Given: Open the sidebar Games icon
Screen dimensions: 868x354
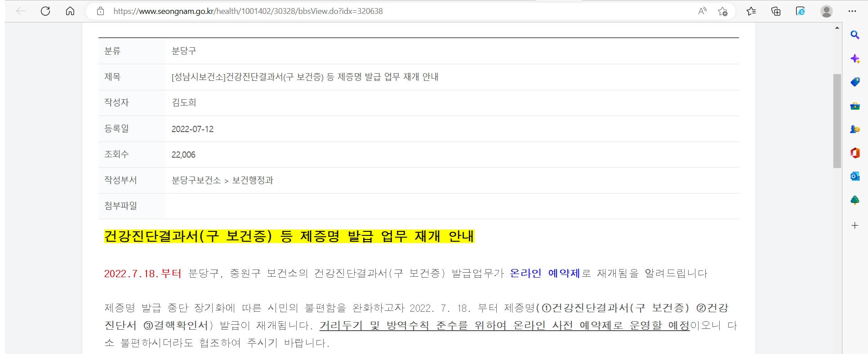Looking at the screenshot, I should (855, 129).
